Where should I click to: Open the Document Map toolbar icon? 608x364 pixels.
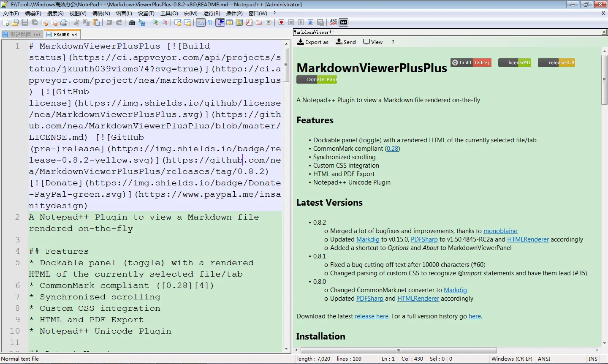click(239, 22)
